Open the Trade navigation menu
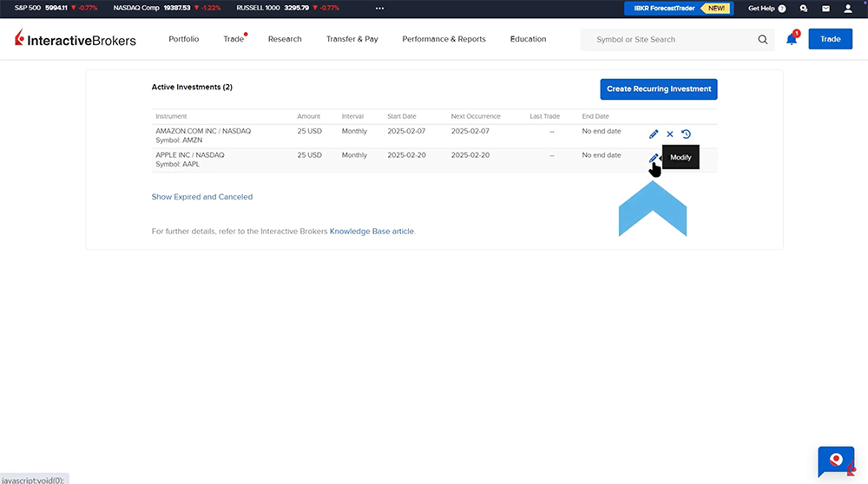 (233, 39)
